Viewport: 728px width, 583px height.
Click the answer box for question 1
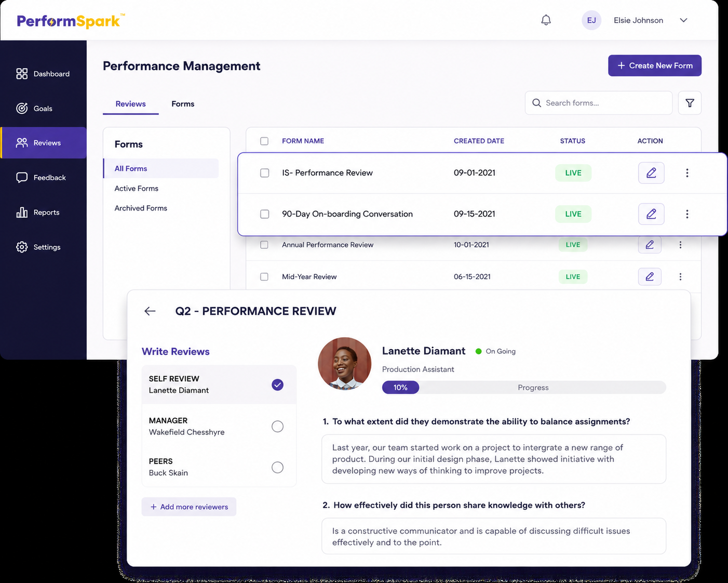(494, 459)
